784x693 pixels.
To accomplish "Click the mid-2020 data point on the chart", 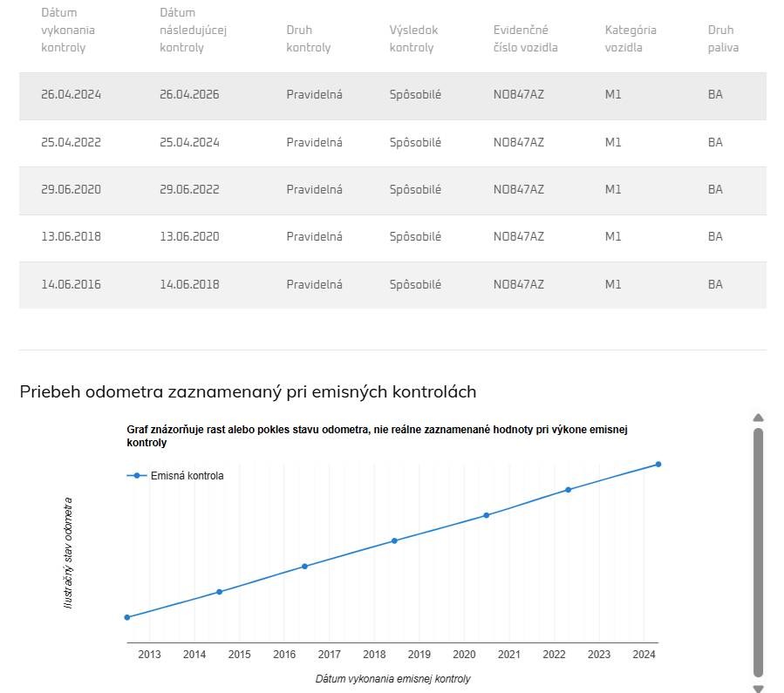I will (486, 515).
